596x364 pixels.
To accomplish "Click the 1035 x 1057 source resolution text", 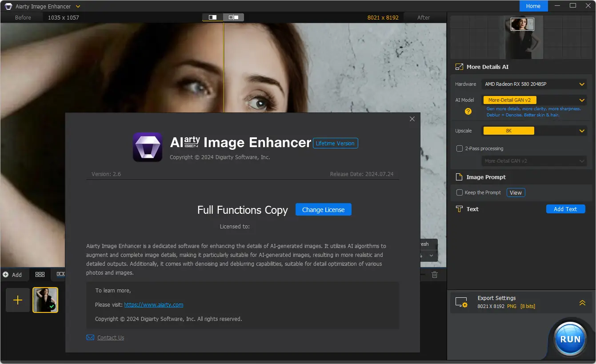I will 64,18.
